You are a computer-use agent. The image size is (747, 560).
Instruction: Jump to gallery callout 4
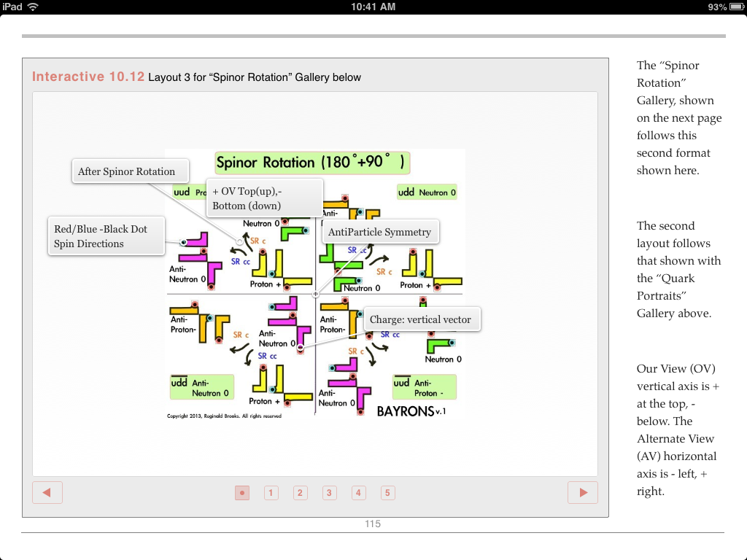click(x=358, y=493)
